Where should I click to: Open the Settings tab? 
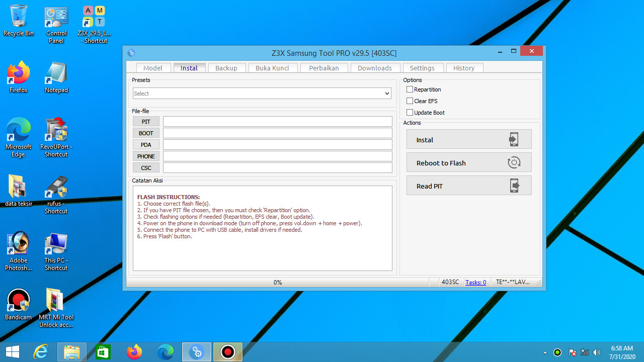(x=422, y=68)
